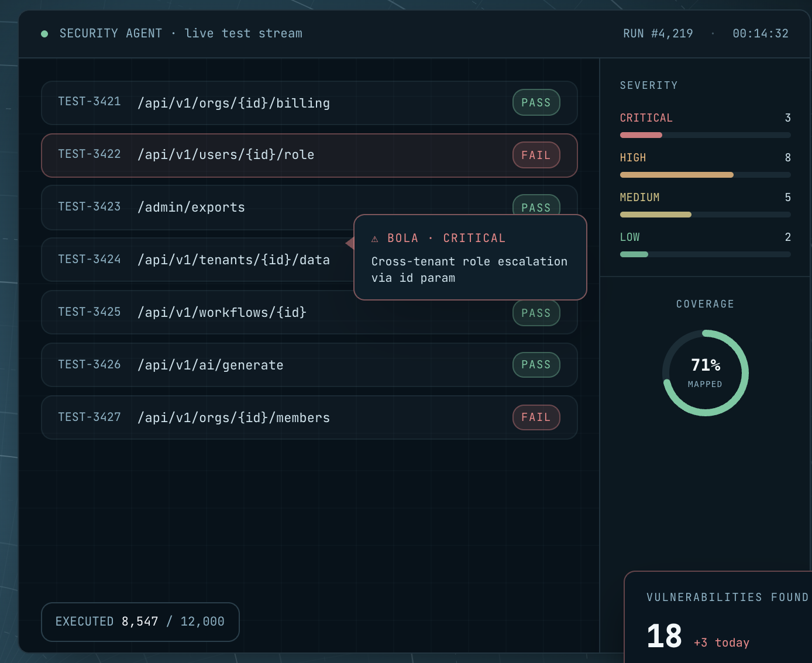Click FAIL badge on TEST-3427
Screen dimensions: 812x663
[x=536, y=417]
